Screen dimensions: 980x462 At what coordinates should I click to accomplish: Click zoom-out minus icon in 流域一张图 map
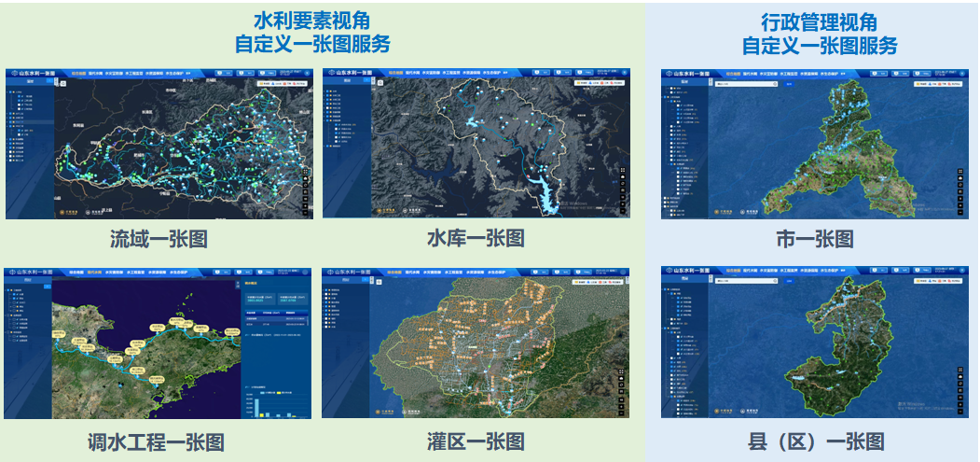point(305,213)
